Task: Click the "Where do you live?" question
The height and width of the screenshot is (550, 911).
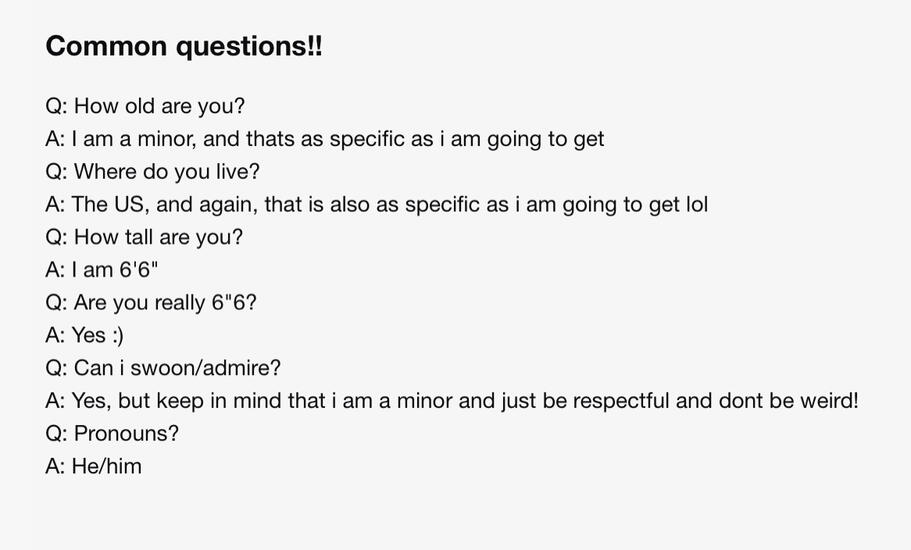Action: pyautogui.click(x=152, y=172)
